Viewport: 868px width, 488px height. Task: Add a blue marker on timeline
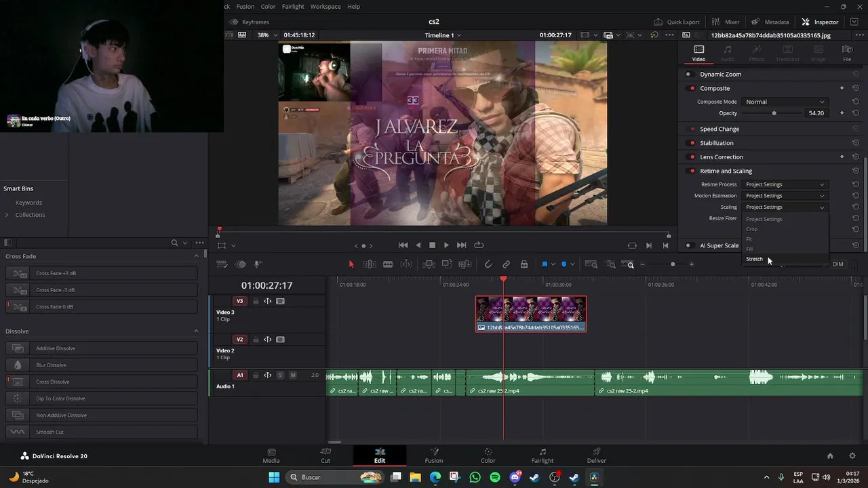click(564, 264)
